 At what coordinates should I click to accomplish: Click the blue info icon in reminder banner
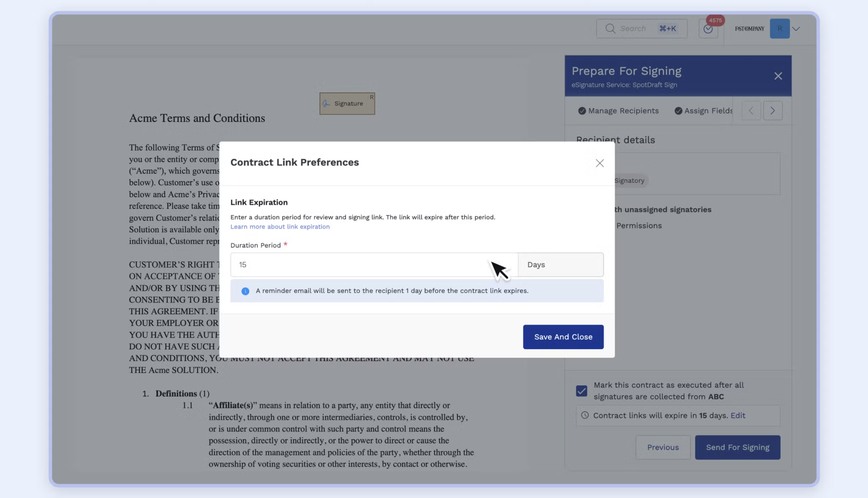coord(245,291)
